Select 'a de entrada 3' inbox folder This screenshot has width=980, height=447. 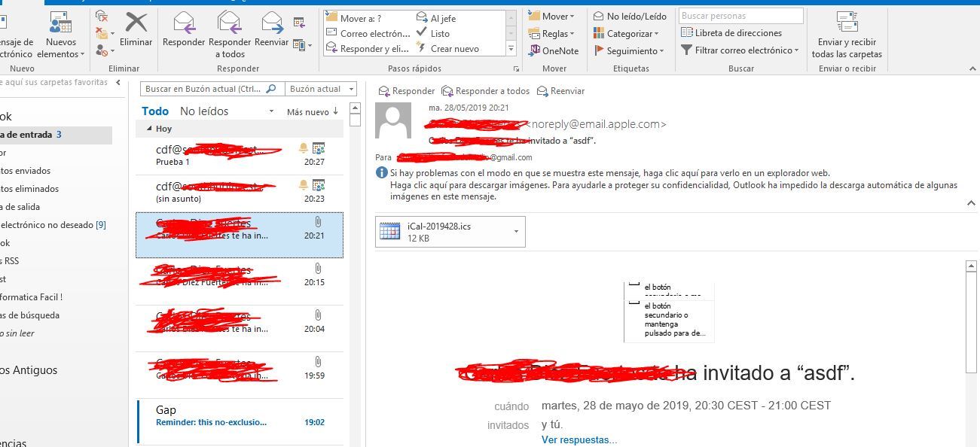coord(56,135)
